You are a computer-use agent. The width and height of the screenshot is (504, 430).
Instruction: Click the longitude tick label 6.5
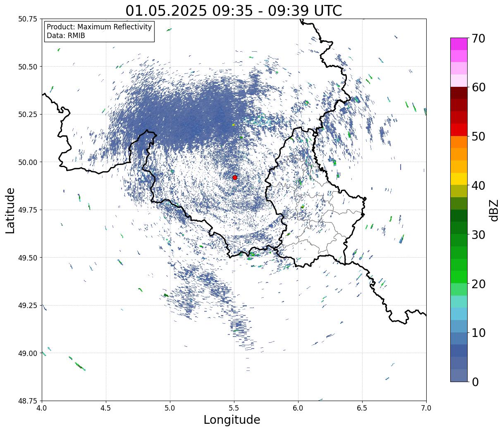[x=362, y=408]
